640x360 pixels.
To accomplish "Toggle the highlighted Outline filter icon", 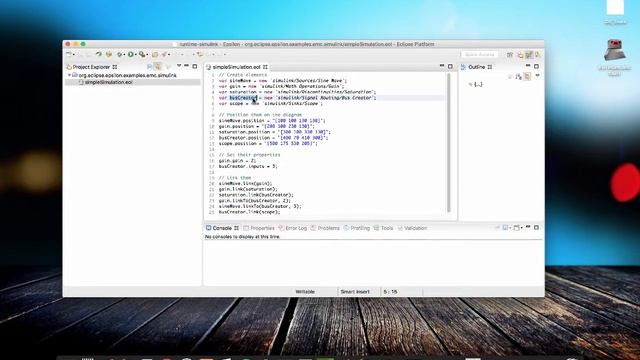I will click(527, 76).
